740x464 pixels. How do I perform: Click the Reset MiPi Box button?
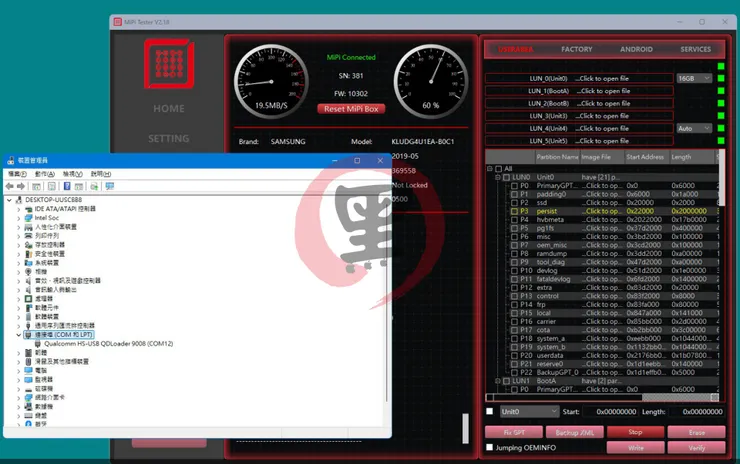[351, 109]
